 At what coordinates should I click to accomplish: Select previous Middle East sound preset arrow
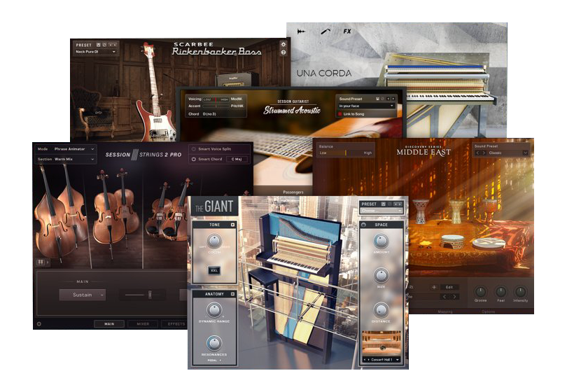pyautogui.click(x=477, y=153)
